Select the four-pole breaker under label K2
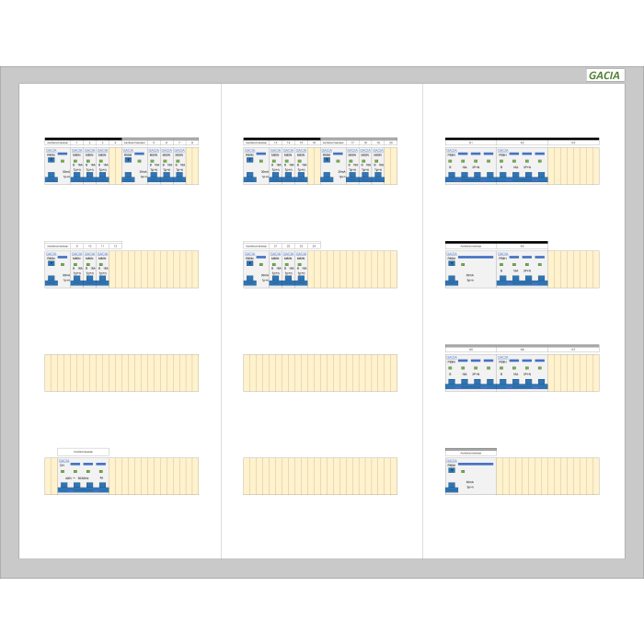This screenshot has height=644, width=644. tap(521, 167)
